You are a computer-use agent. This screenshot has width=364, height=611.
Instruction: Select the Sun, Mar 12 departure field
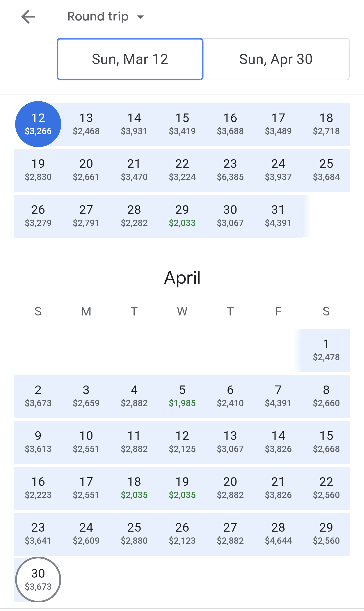[130, 59]
